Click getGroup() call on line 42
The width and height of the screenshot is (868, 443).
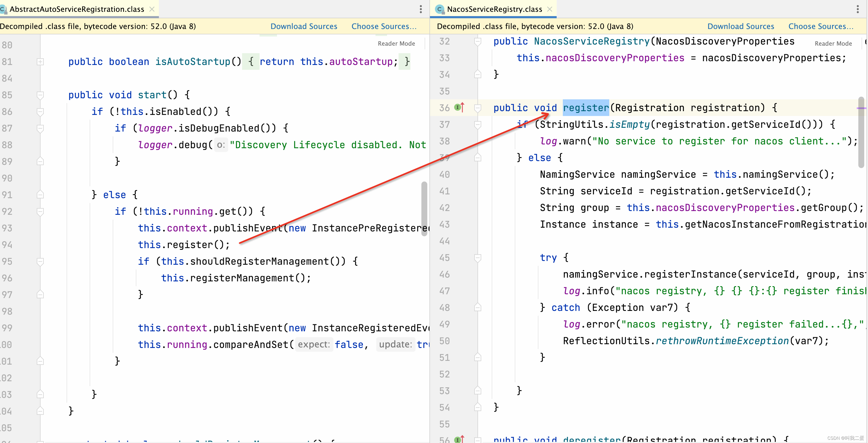coord(829,208)
